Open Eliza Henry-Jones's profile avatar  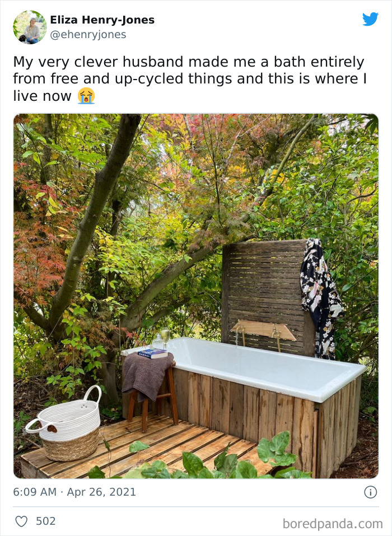coord(30,27)
